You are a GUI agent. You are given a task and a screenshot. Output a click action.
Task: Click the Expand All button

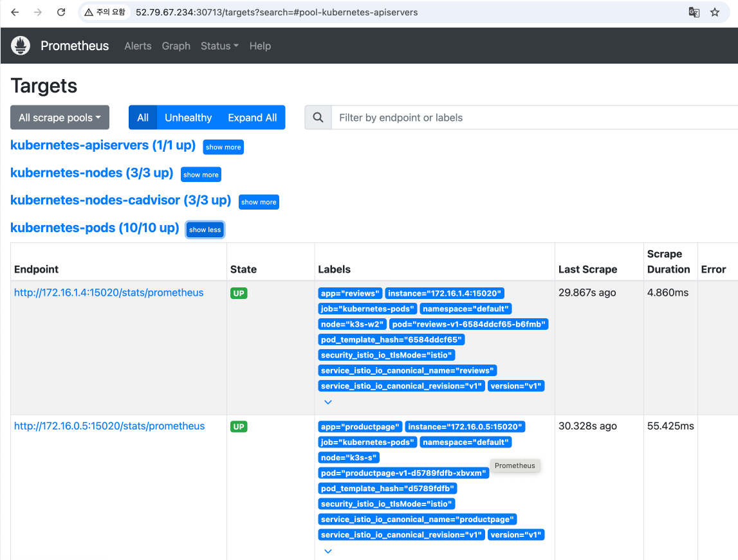point(252,118)
